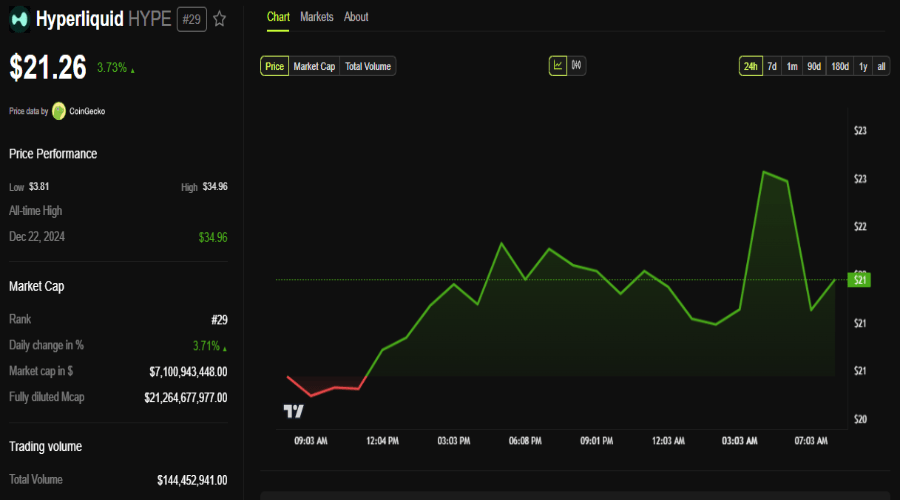Select the Market Cap chart toggle
This screenshot has height=500, width=900.
(314, 66)
